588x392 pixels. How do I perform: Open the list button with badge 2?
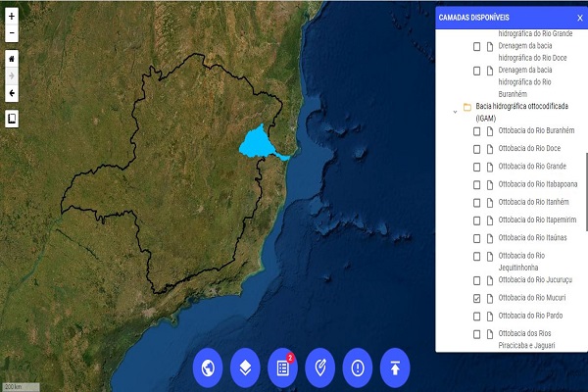point(283,368)
